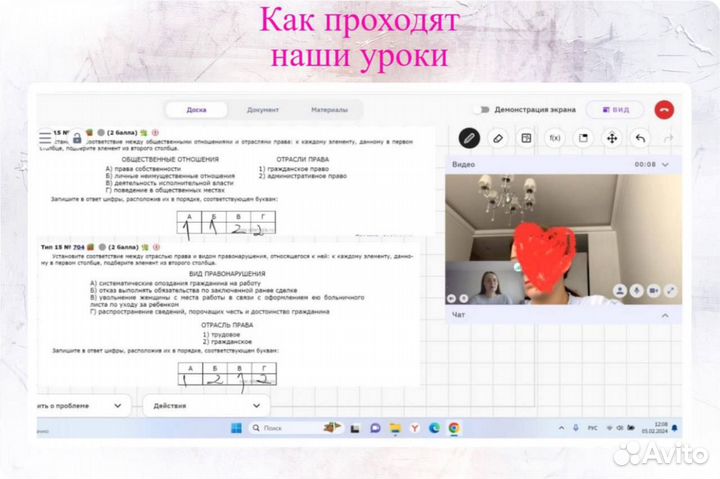Open the report-problem dropdown (…о проблеме)

coord(82,406)
